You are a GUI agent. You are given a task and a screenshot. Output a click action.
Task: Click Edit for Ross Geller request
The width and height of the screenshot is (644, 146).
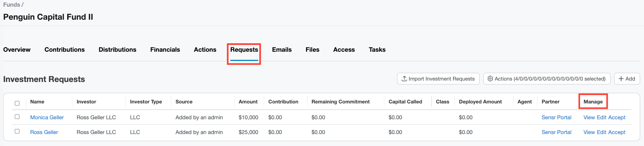[x=601, y=132]
